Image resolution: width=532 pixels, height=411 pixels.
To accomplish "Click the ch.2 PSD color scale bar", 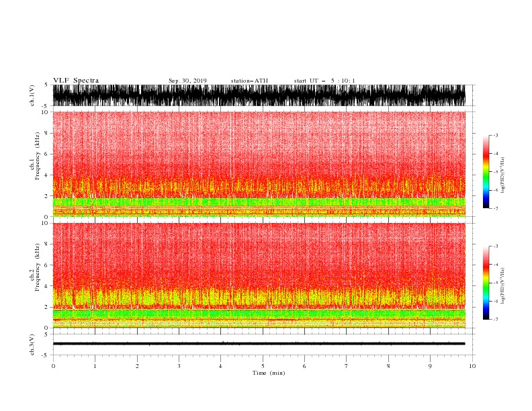I will click(486, 283).
